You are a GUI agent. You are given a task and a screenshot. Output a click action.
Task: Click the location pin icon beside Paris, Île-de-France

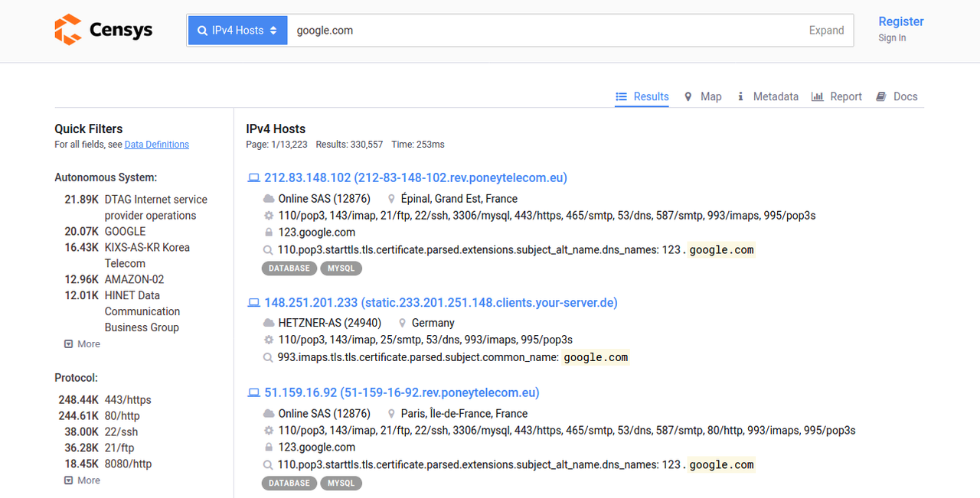pyautogui.click(x=391, y=414)
